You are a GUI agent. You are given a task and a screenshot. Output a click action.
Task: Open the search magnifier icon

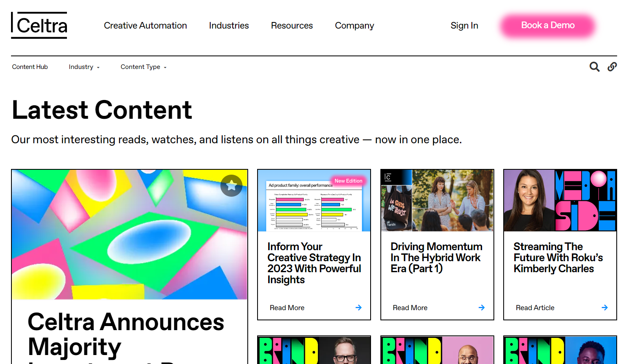tap(594, 67)
